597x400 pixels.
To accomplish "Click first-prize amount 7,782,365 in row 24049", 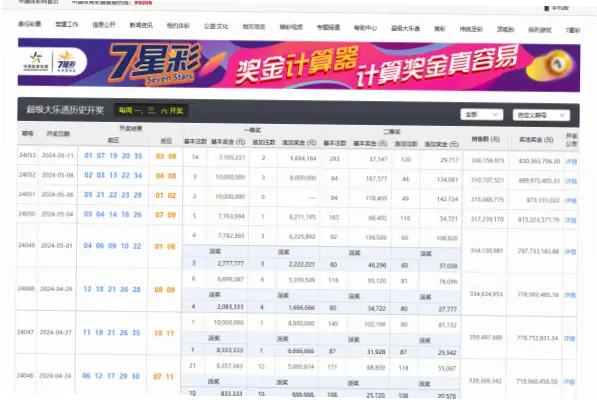I will click(x=231, y=236).
